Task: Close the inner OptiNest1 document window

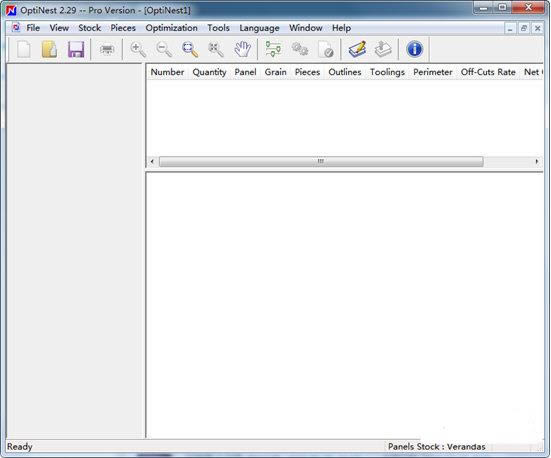Action: tap(537, 28)
